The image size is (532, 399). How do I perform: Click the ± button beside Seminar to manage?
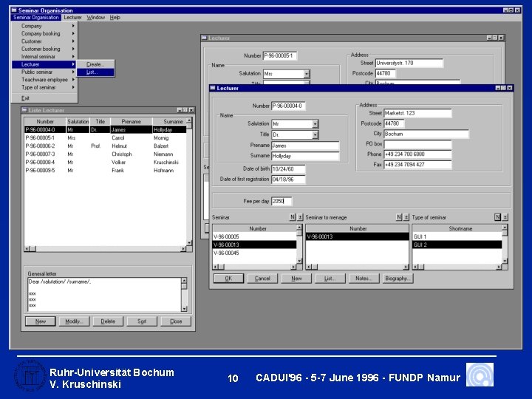(x=406, y=217)
